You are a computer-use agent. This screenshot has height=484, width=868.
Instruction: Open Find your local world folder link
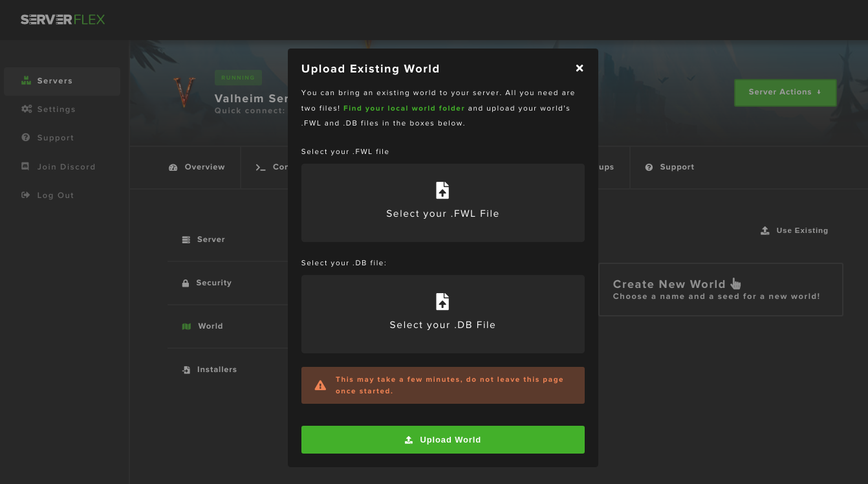(x=404, y=109)
